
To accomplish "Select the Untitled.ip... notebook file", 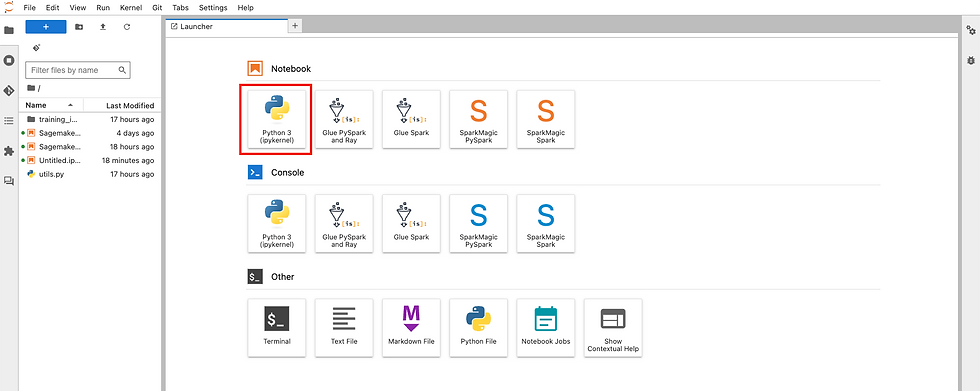I will point(90,161).
